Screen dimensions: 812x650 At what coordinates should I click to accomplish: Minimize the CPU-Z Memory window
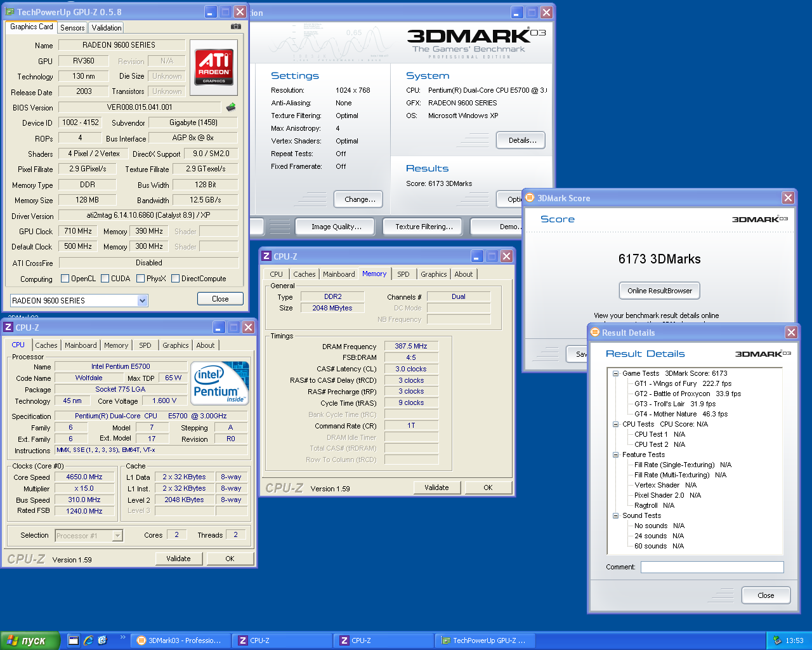click(477, 256)
